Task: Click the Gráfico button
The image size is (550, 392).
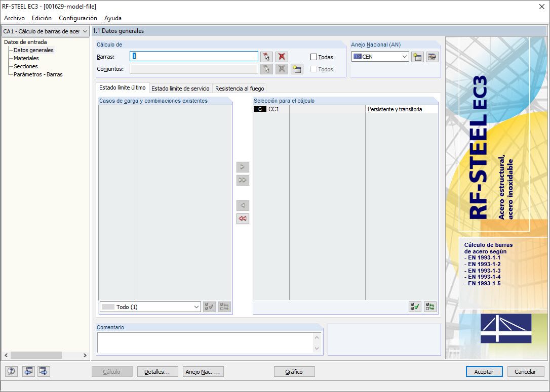Action: pos(294,372)
